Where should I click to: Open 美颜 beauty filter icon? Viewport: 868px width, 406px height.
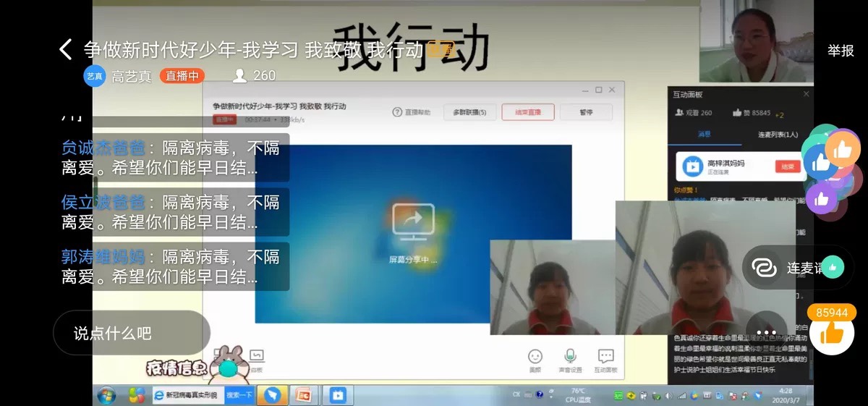(x=535, y=360)
